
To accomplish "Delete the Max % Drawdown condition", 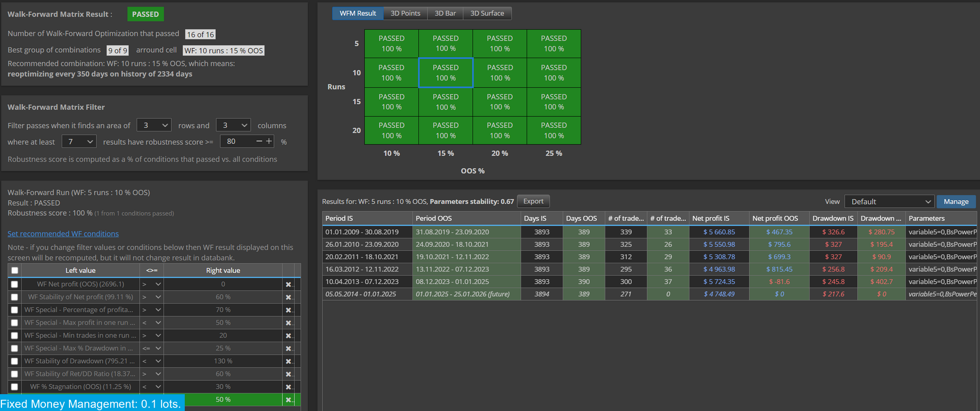I will (288, 349).
